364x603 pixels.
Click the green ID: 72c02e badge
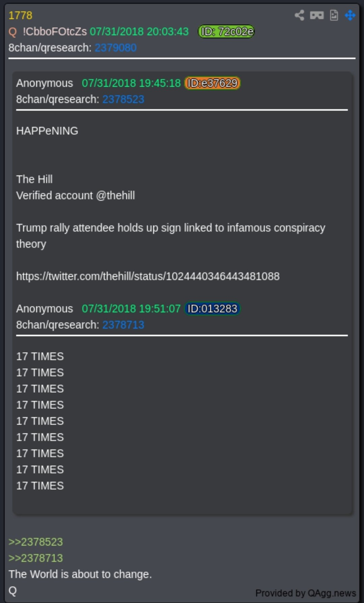(x=226, y=32)
